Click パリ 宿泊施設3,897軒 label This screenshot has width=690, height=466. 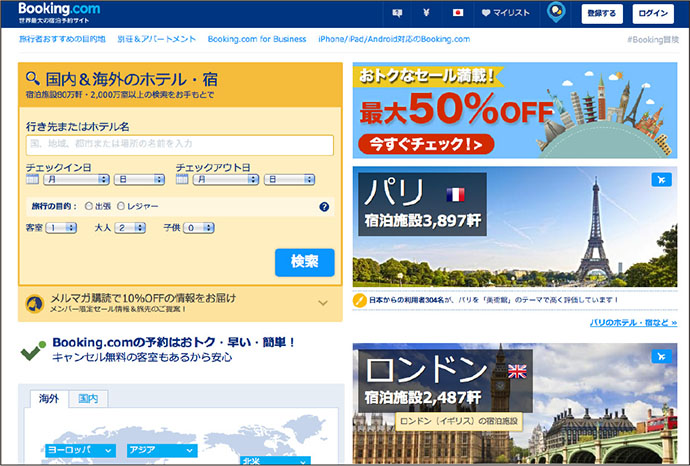pos(422,204)
